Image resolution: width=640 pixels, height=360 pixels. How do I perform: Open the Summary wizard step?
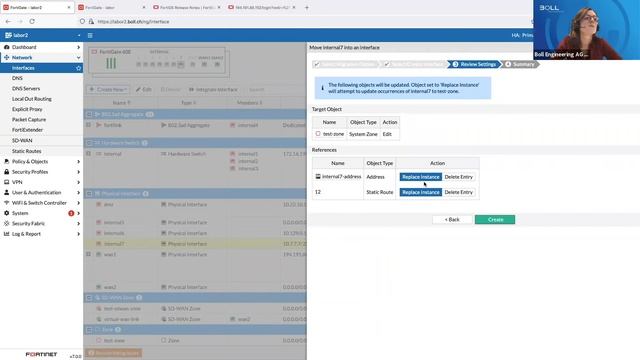pyautogui.click(x=520, y=64)
